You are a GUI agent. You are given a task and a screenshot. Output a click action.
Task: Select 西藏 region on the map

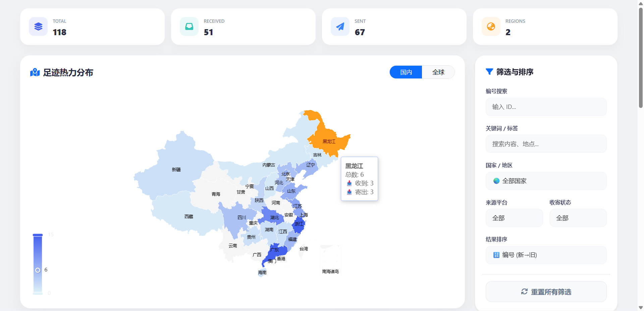[x=189, y=216]
